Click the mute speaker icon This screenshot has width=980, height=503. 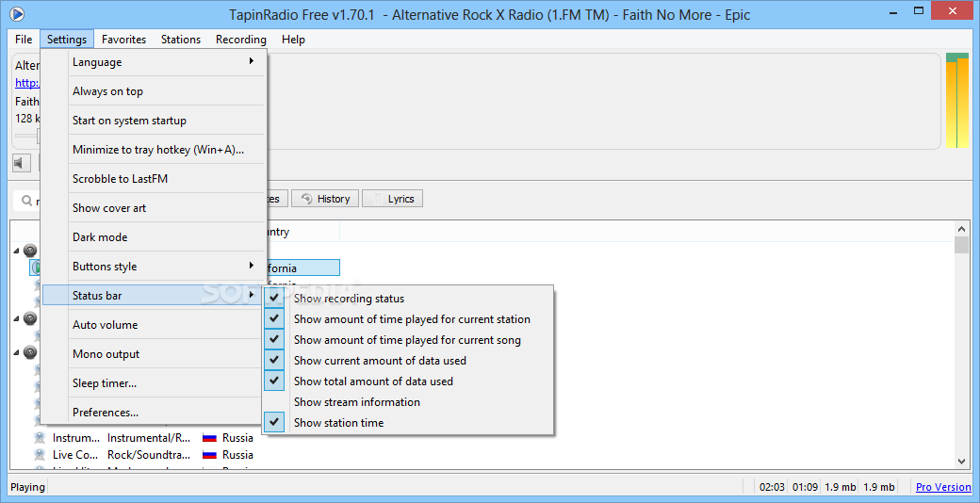[22, 164]
